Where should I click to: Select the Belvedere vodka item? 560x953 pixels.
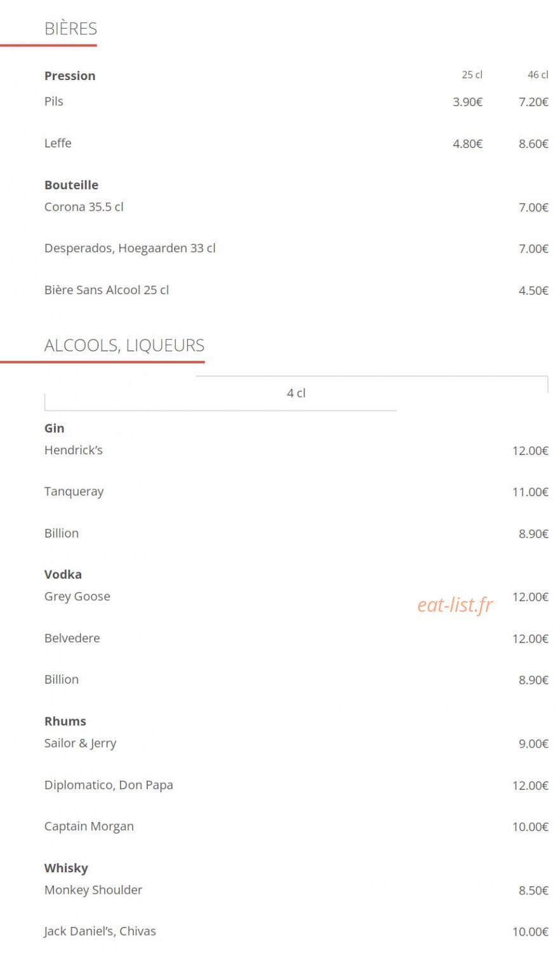click(x=72, y=639)
